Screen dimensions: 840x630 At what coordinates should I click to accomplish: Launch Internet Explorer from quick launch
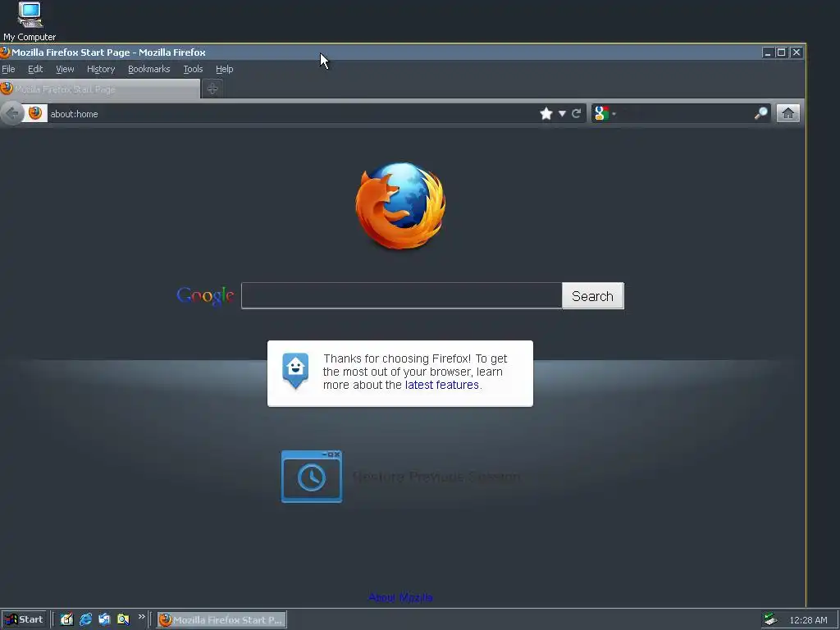coord(85,620)
